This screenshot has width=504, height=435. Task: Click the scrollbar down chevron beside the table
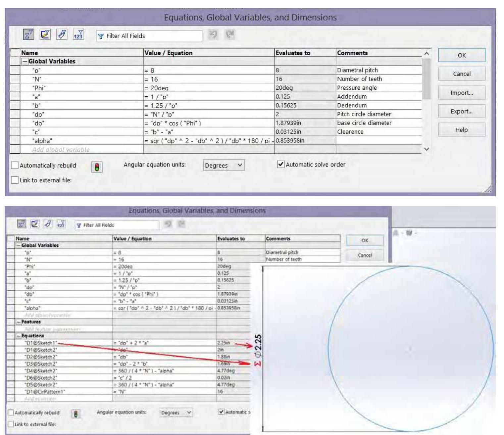427,149
